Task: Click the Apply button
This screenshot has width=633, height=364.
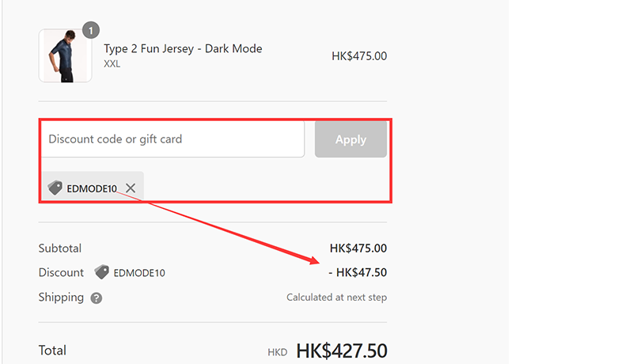Action: pos(351,139)
